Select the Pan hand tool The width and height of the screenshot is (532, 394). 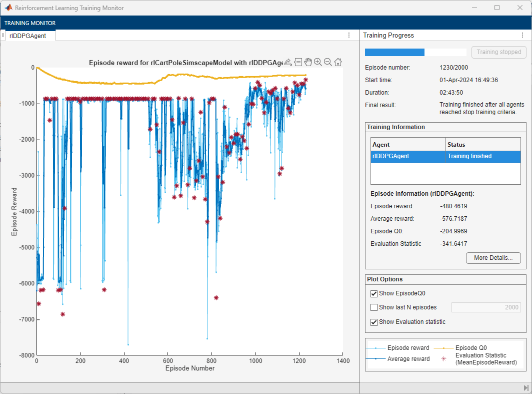308,62
